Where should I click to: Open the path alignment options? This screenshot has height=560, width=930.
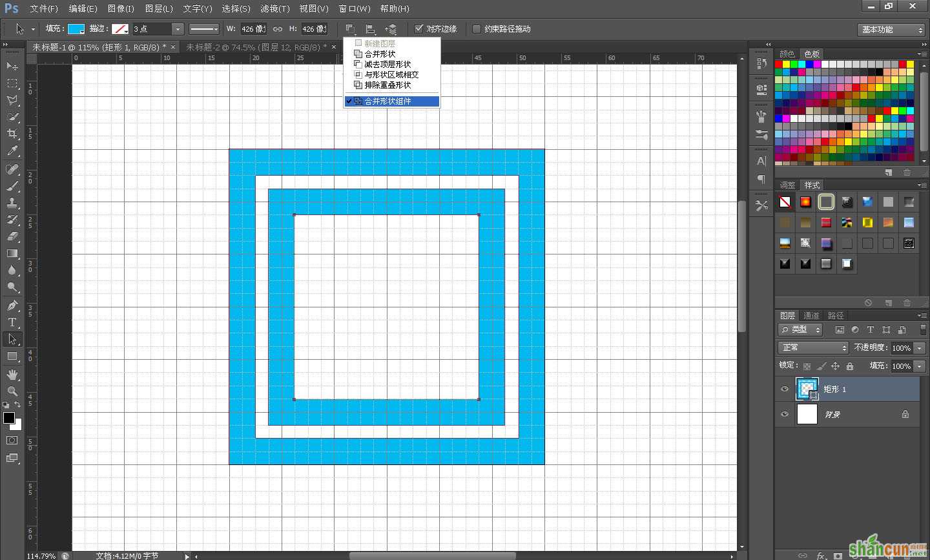(x=371, y=29)
